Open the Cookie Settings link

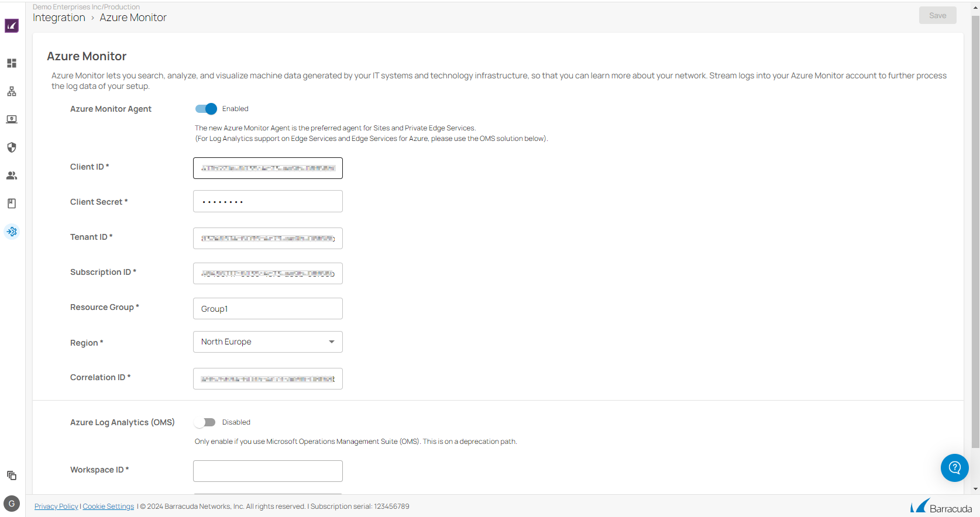tap(108, 506)
